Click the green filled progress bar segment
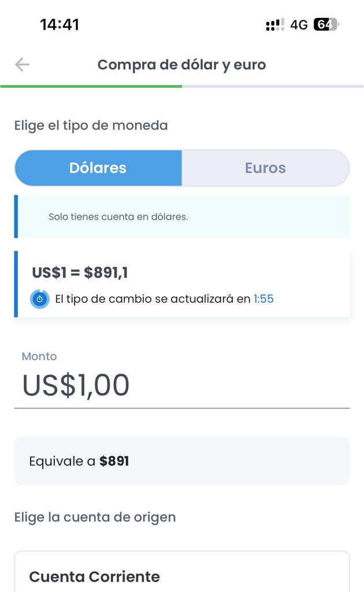 point(91,87)
